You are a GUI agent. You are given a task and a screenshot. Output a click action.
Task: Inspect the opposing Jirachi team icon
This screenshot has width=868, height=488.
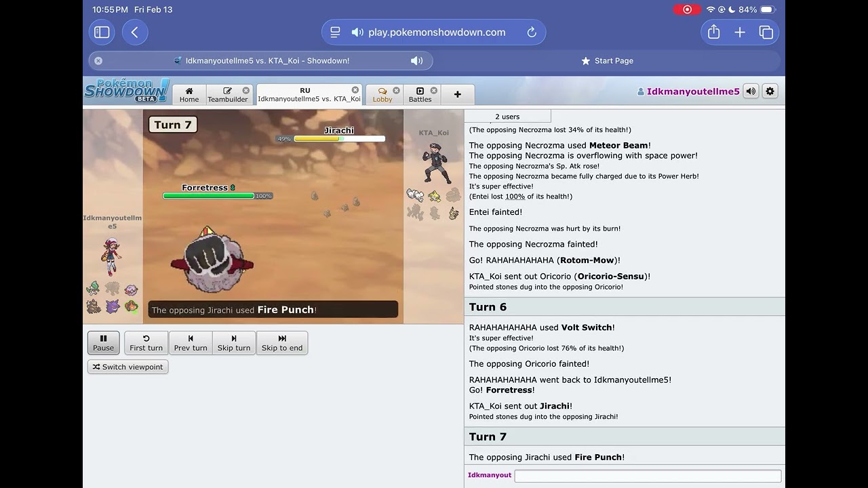(434, 197)
